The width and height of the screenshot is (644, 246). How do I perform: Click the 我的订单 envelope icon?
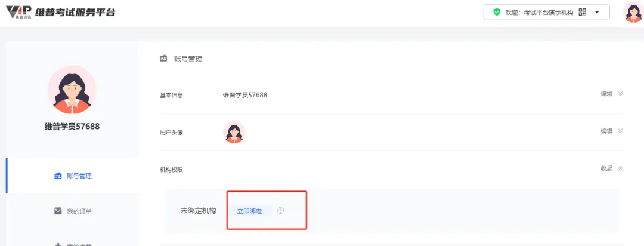(58, 211)
